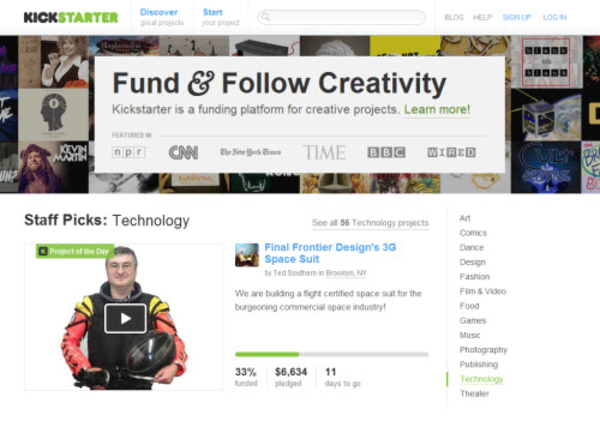
Task: Select the Fashion category
Action: (x=474, y=277)
